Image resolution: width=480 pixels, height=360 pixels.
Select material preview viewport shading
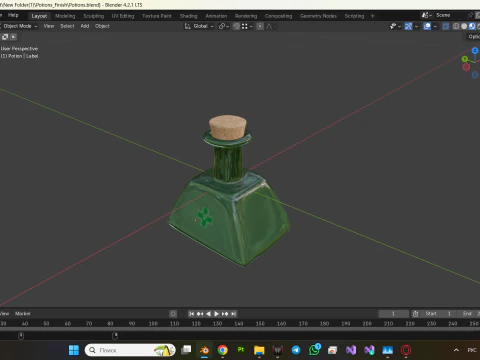pyautogui.click(x=472, y=26)
